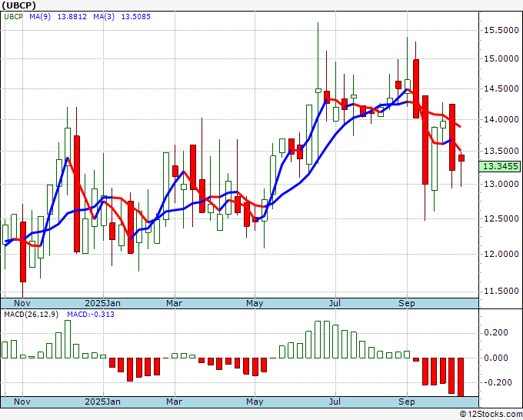Click 2025Jan on the price chart axis
Viewport: 523px width, 420px height.
103,303
